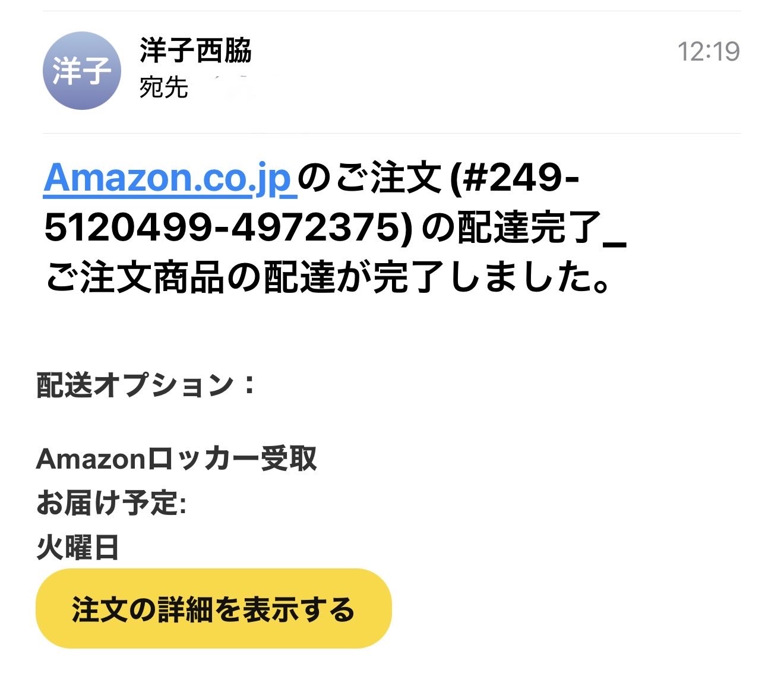Tap the Amazonロッカー受取 text
This screenshot has width=784, height=686.
coord(176,459)
